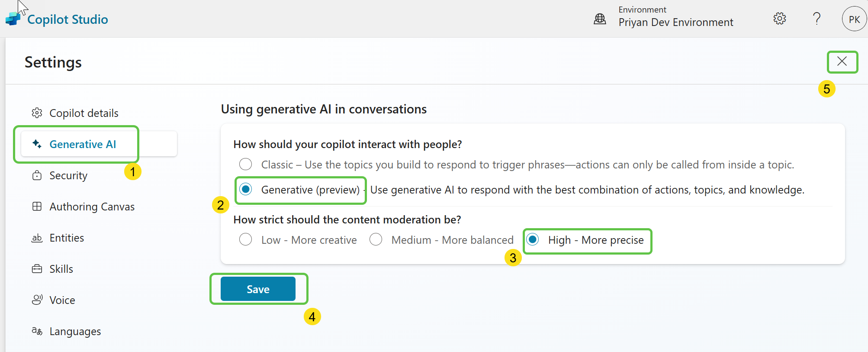Select the Generative (preview) radio button

click(x=246, y=190)
